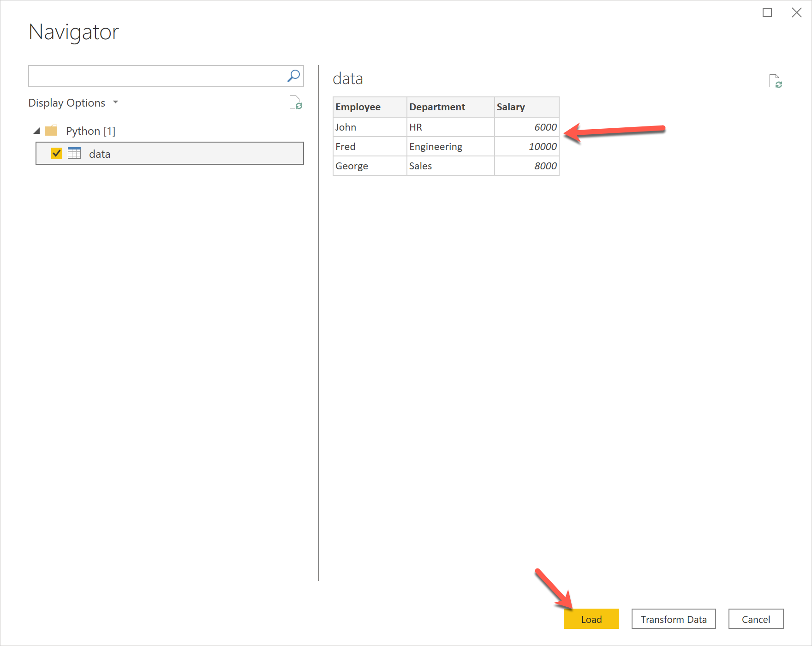Click the Transform Data button

[673, 619]
